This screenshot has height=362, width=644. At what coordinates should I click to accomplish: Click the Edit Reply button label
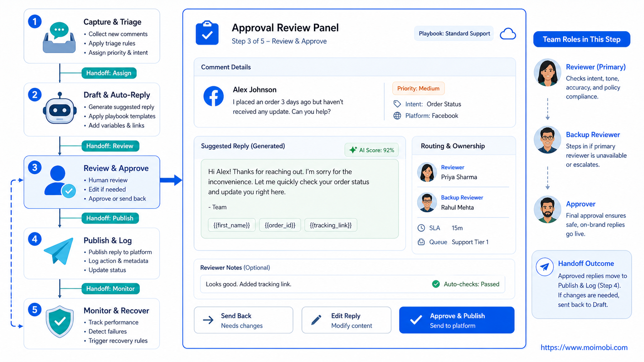[346, 316]
